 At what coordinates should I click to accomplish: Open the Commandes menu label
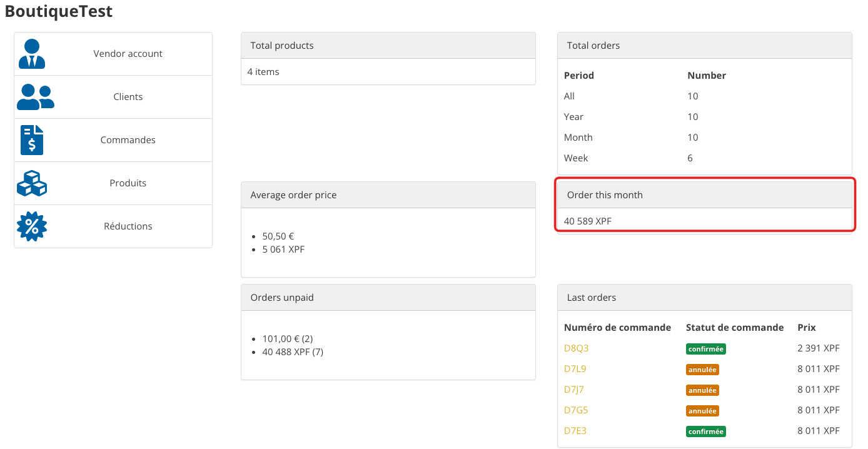point(128,140)
